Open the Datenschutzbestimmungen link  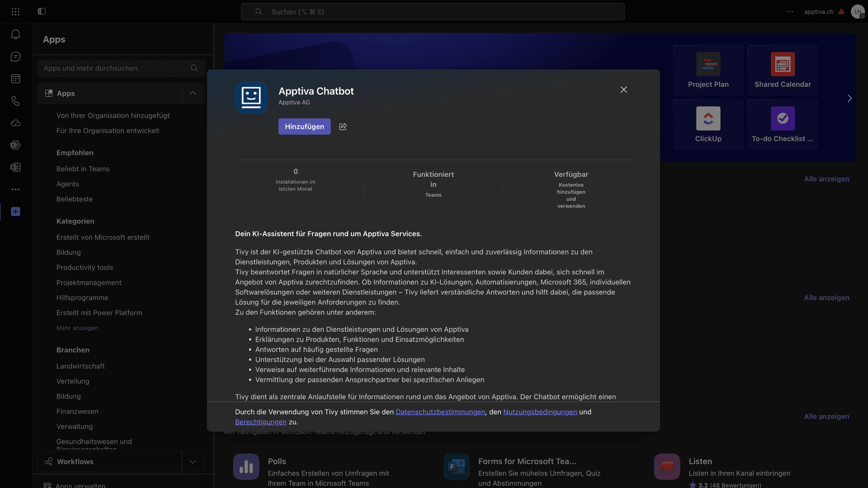440,412
